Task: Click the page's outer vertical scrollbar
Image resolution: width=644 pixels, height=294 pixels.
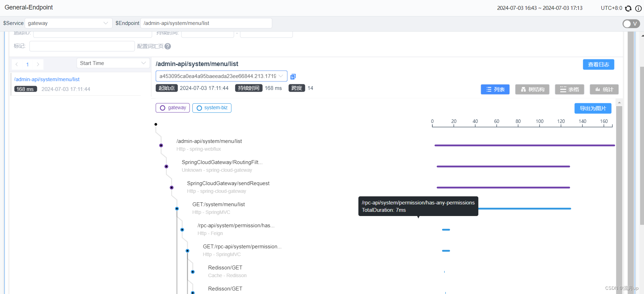Action: coord(642,146)
